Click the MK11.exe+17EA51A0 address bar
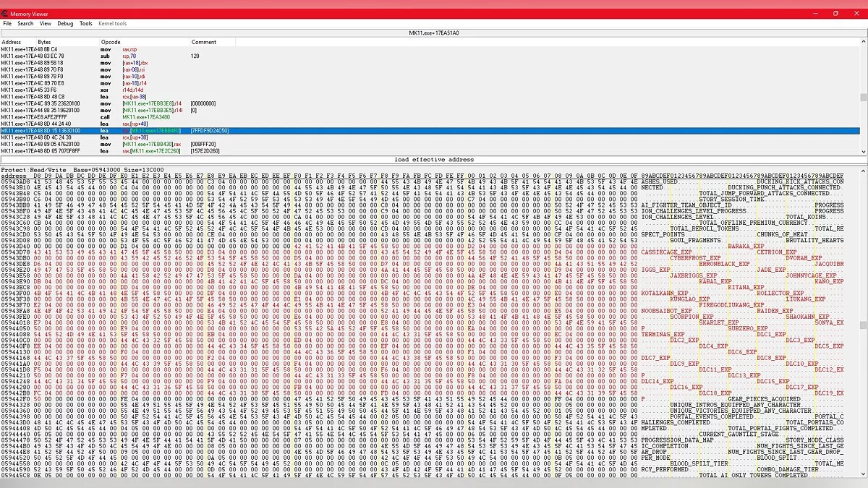This screenshot has width=868, height=488. pos(434,33)
